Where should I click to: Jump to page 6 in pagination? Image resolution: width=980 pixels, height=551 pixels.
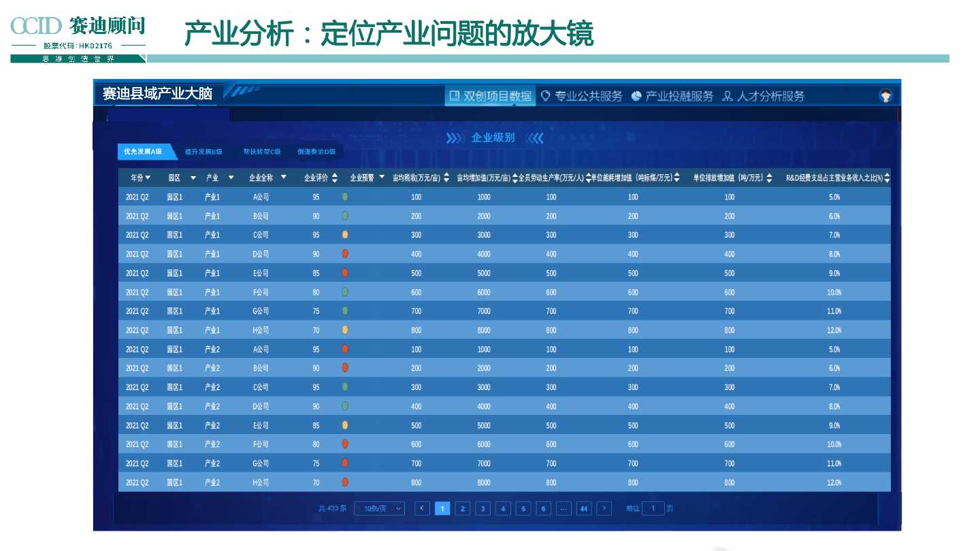(x=543, y=508)
